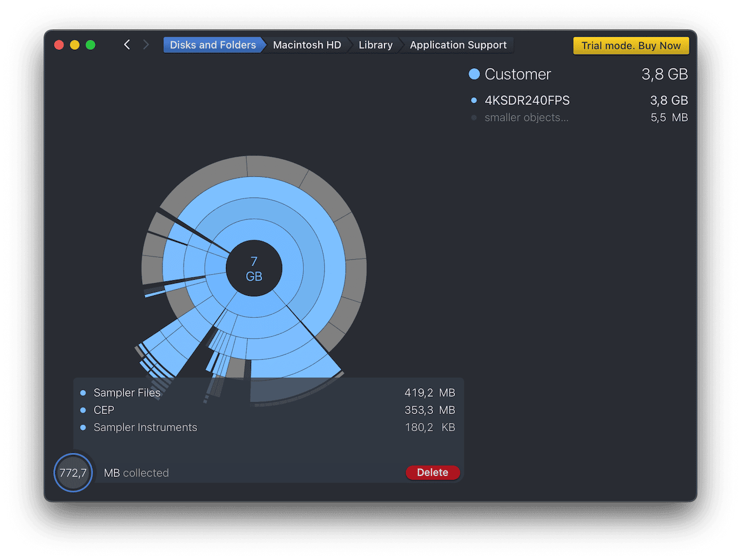Click the 772,7 collector circle

[x=73, y=473]
